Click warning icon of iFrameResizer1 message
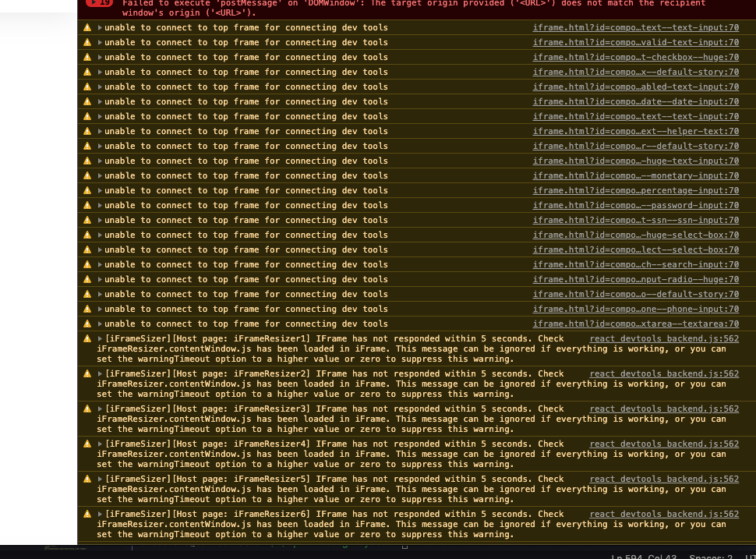756x559 pixels. pos(87,338)
